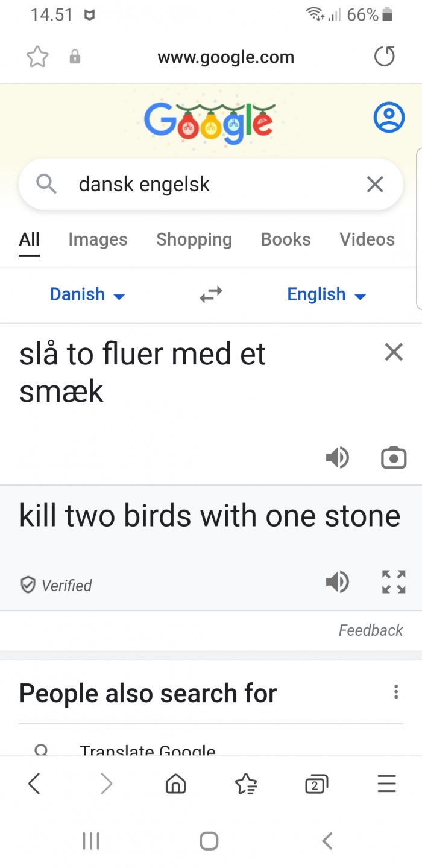Expand translation to fullscreen
Screen dimensions: 422x868
coord(394,582)
